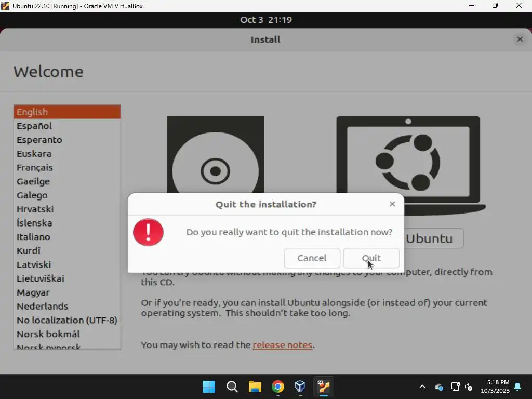Screen dimensions: 532x399
Task: Click the OneDrive cloud tray icon
Action: pos(438,387)
